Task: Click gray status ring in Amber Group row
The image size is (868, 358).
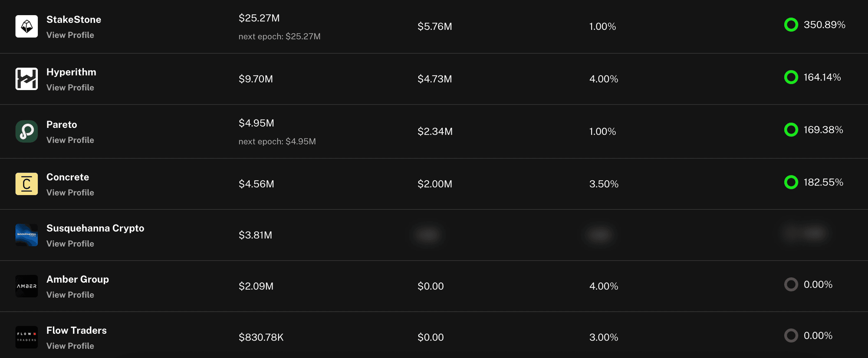Action: (791, 284)
